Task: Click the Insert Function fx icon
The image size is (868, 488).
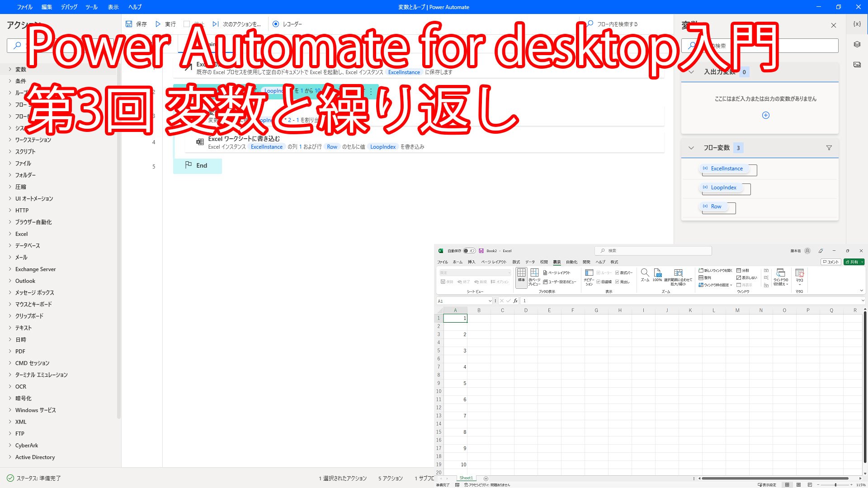Action: coord(515,301)
